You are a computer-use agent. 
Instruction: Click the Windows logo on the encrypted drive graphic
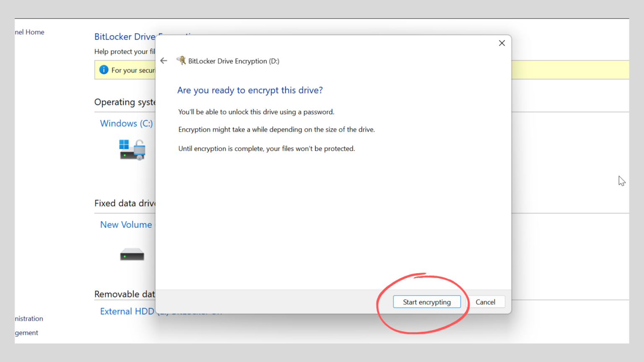click(124, 145)
